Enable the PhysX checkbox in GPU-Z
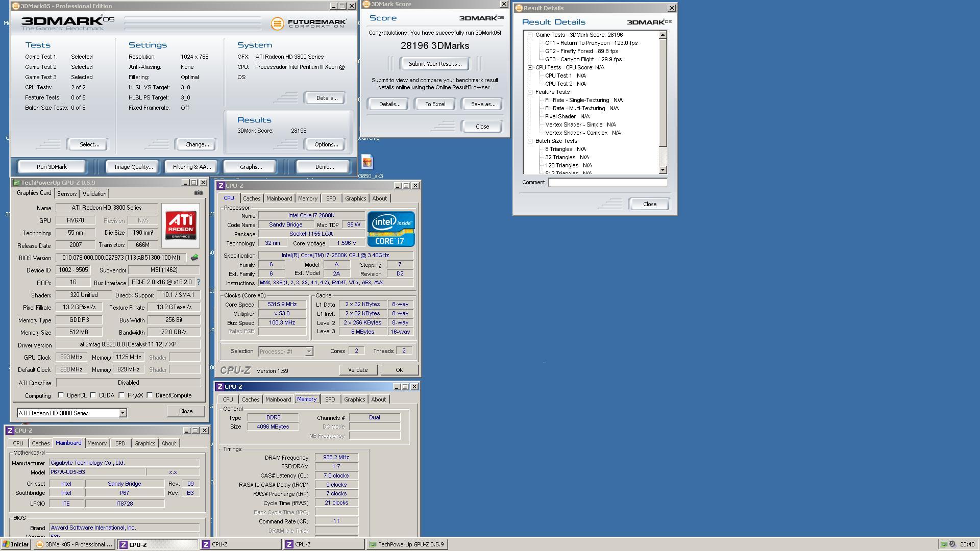980x551 pixels. pos(121,395)
